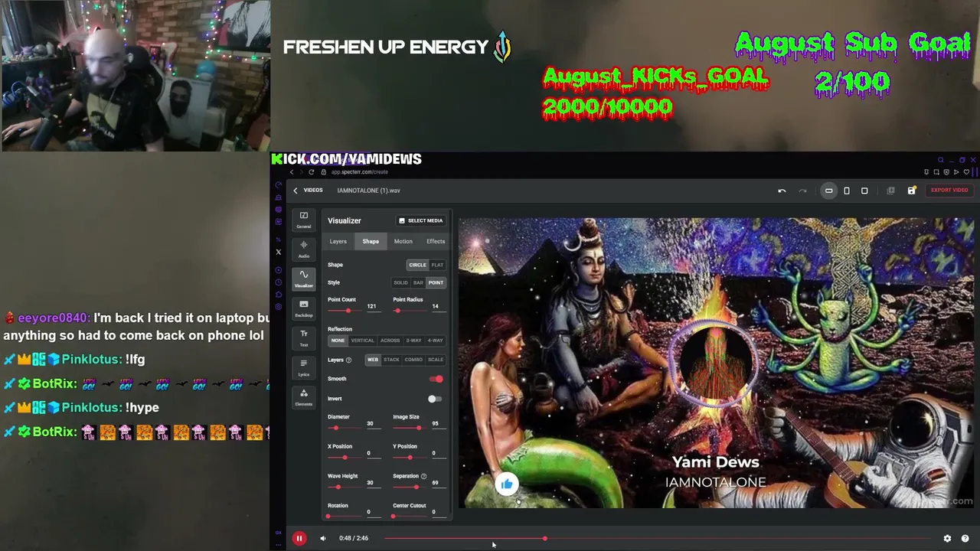This screenshot has width=980, height=551.
Task: Set reflection to 4-Way
Action: click(x=435, y=341)
